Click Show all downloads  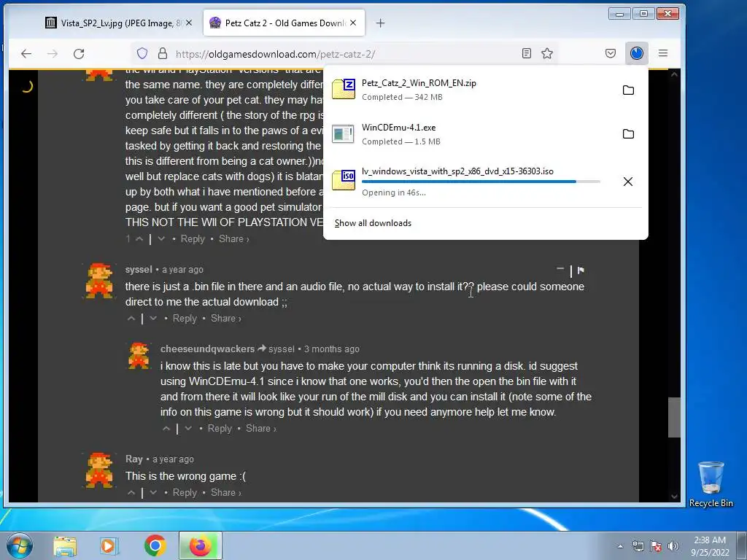click(373, 223)
